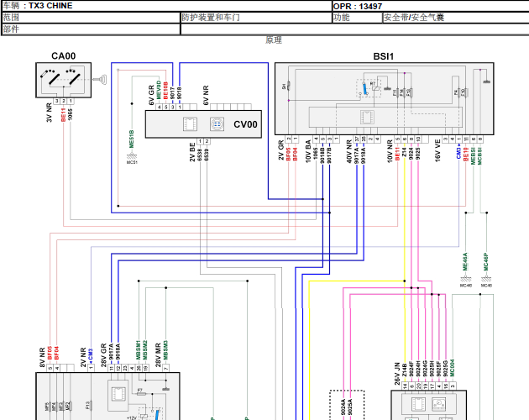Click the 6V NR connector label
Screen dimensions: 529x420
[206, 95]
